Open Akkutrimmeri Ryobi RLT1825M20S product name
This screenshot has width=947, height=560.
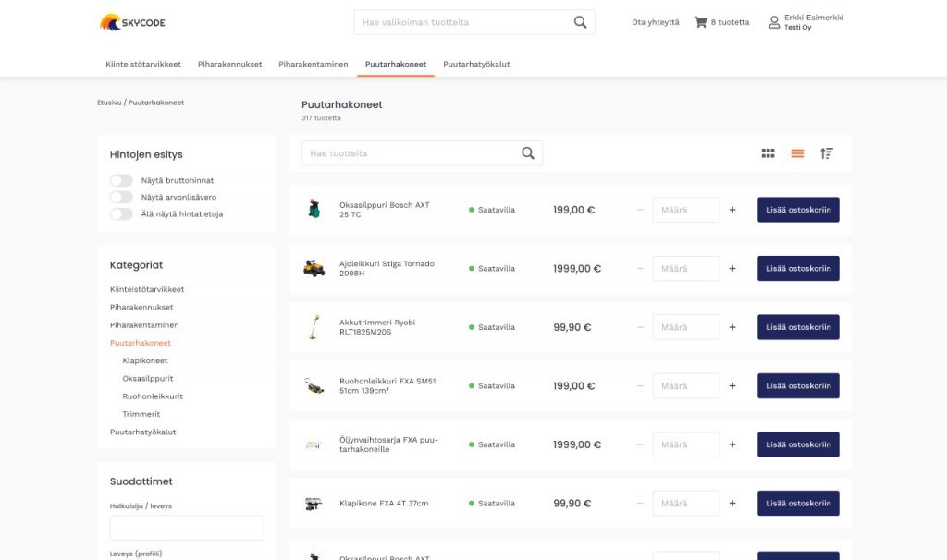tap(377, 327)
